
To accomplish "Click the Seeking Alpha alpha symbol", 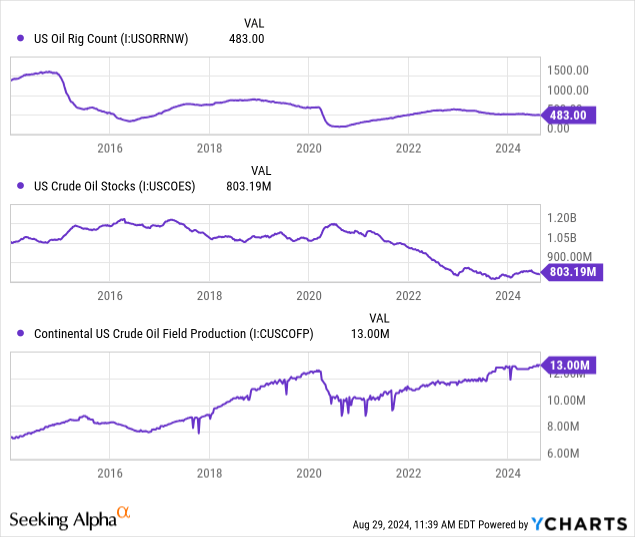I will click(x=124, y=514).
